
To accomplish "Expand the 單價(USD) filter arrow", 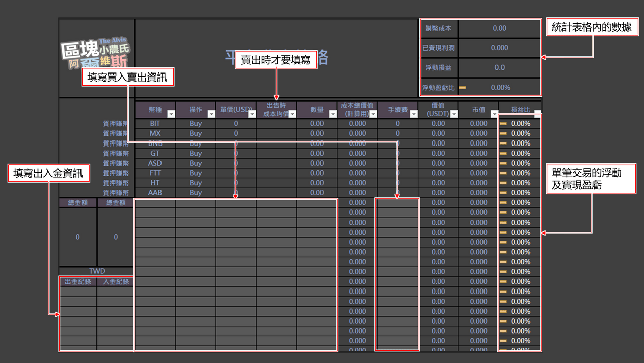I will (x=251, y=114).
